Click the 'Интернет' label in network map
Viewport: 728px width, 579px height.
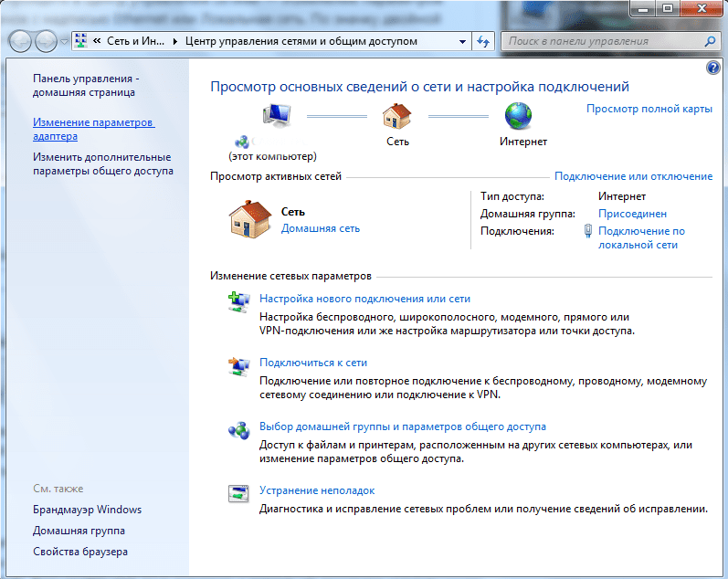pyautogui.click(x=523, y=142)
